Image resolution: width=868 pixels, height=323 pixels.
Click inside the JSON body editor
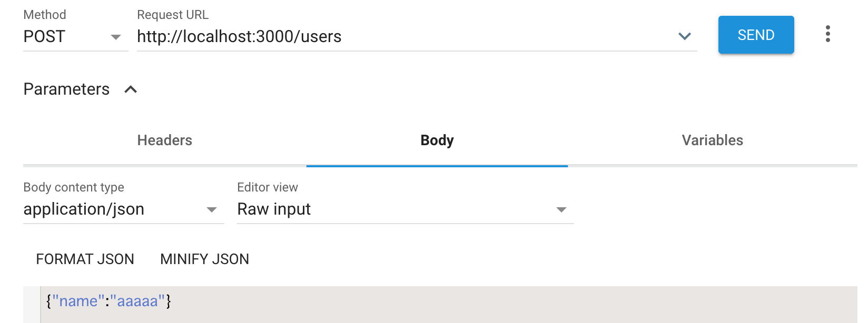tap(449, 304)
